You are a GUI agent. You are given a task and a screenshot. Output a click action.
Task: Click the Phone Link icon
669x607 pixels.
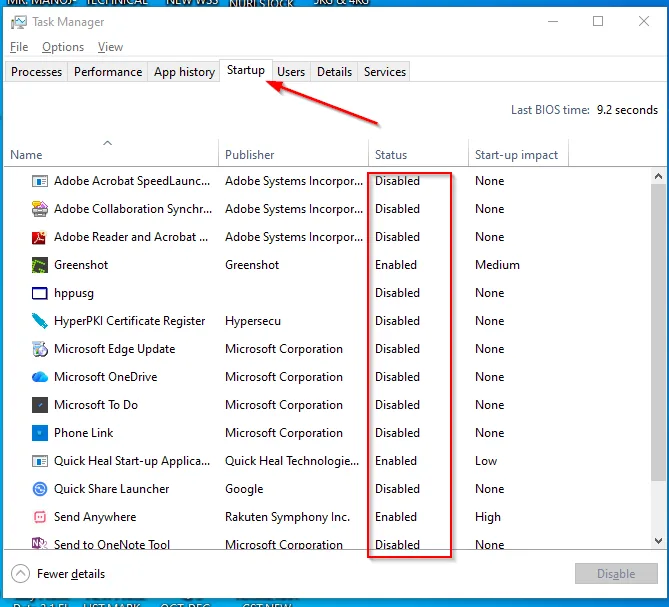pos(40,433)
